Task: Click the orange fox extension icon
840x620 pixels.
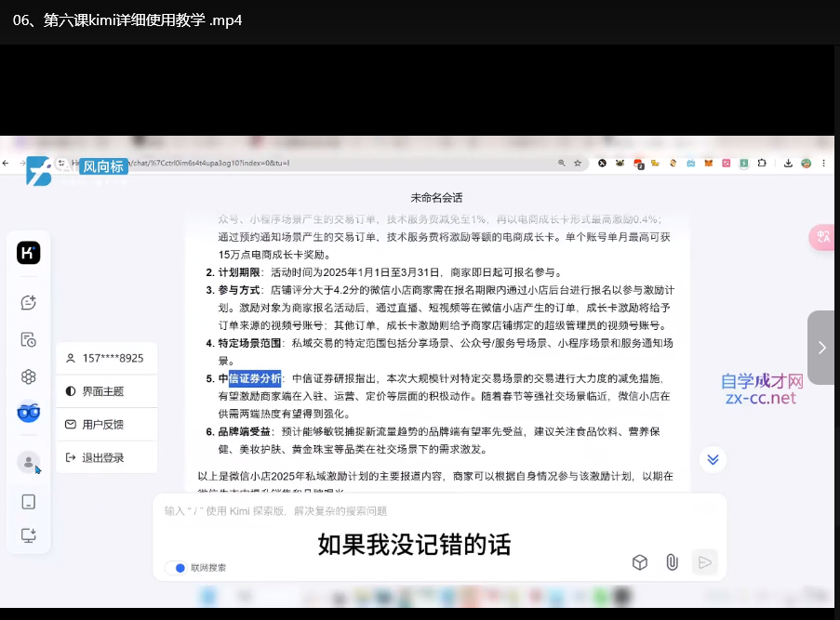Action: coord(708,163)
